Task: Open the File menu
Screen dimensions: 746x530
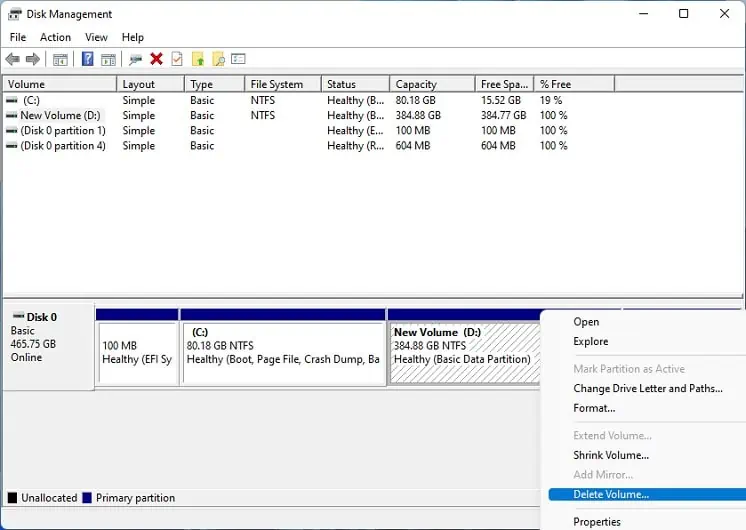Action: pyautogui.click(x=18, y=37)
